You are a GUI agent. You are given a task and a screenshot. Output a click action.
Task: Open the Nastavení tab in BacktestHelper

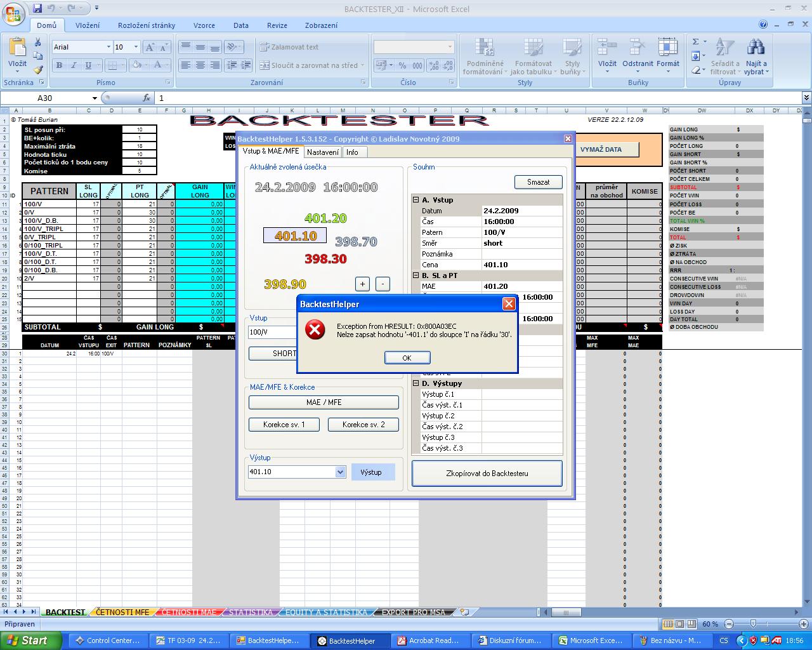[323, 152]
